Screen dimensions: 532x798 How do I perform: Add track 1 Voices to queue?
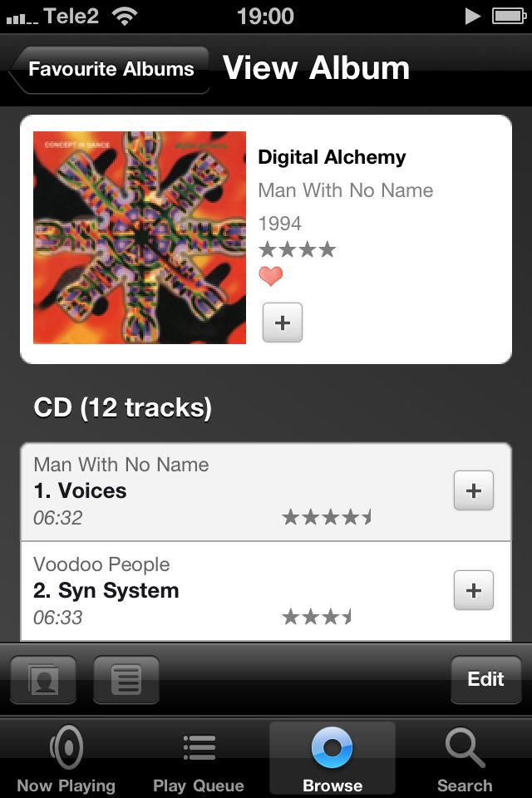point(474,490)
